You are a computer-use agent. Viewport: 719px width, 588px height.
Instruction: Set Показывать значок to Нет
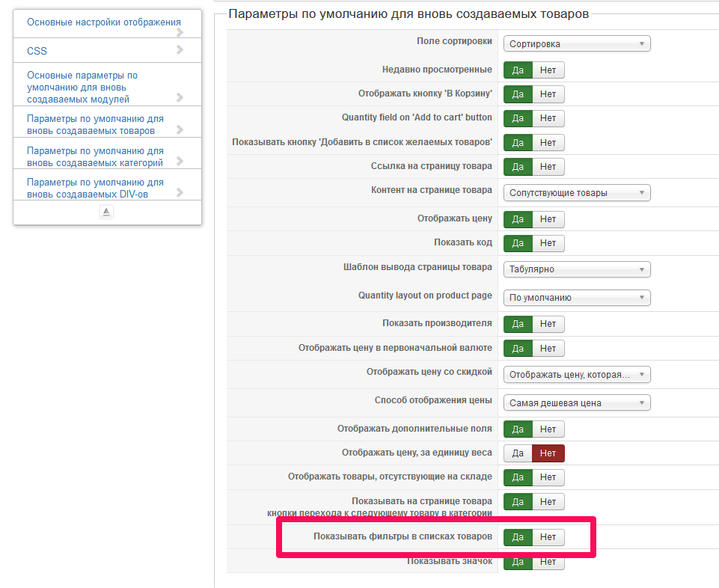(548, 562)
